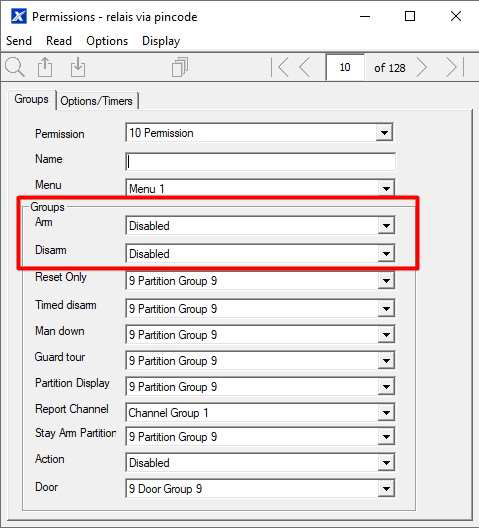Click the copy record toolbar icon
Screen dimensions: 479x528
point(180,67)
